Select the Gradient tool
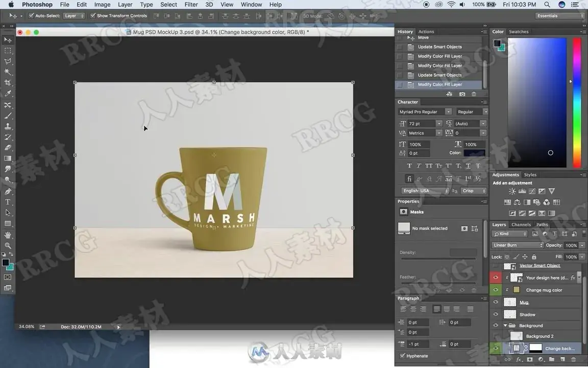Screen dimensions: 588x368 click(8, 158)
